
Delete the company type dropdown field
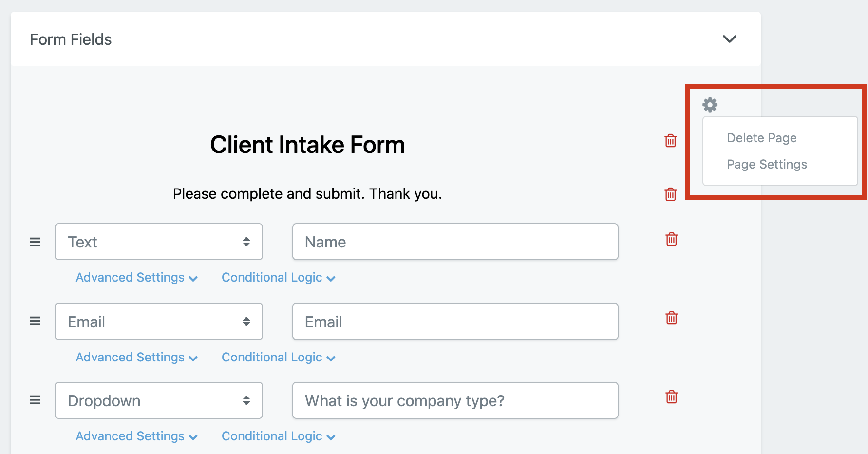[x=672, y=397]
